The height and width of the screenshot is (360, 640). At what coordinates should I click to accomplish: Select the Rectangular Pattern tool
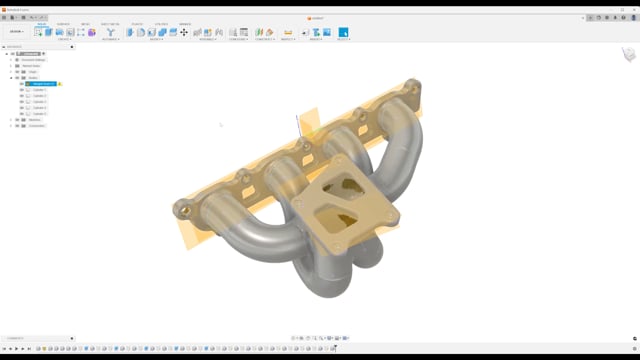tap(81, 32)
